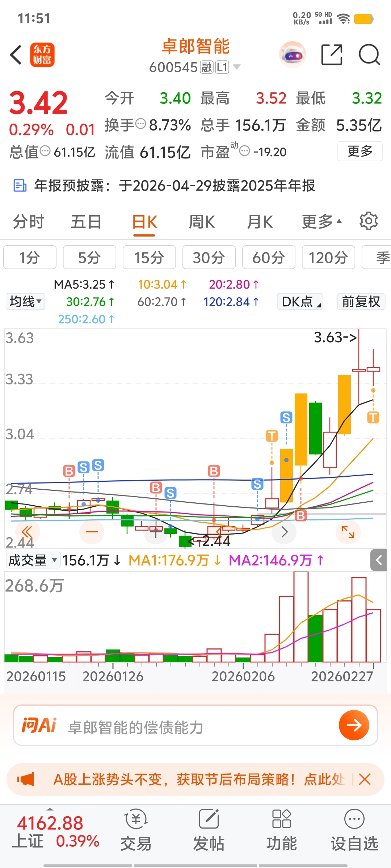Tap the L1 quote level badge
391x868 pixels.
[222, 67]
